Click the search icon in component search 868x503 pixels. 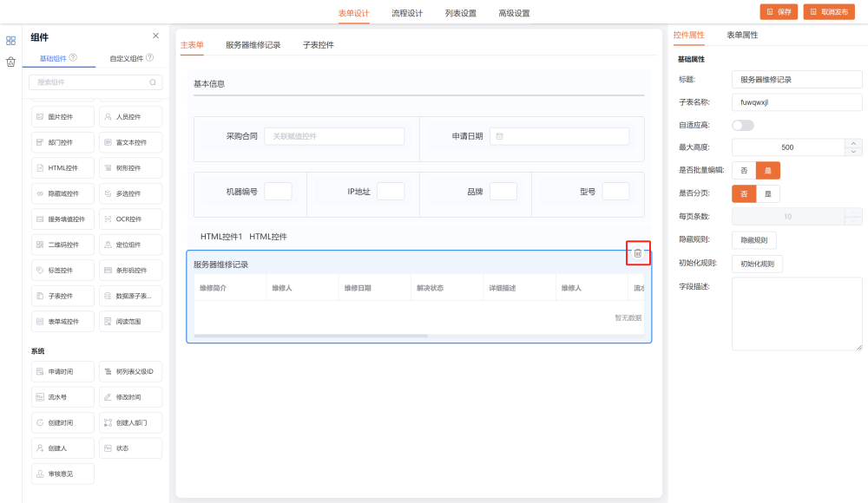(153, 82)
